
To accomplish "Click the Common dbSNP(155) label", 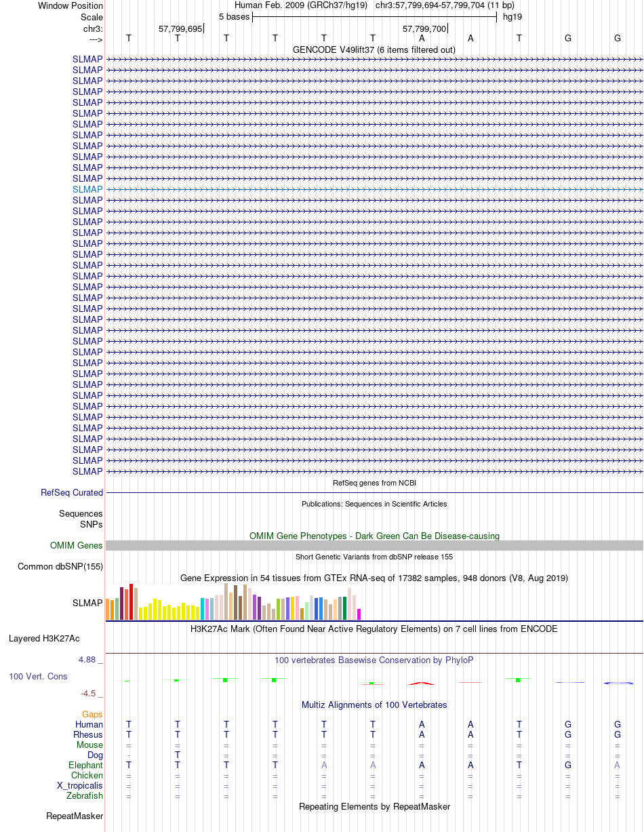I will click(60, 566).
